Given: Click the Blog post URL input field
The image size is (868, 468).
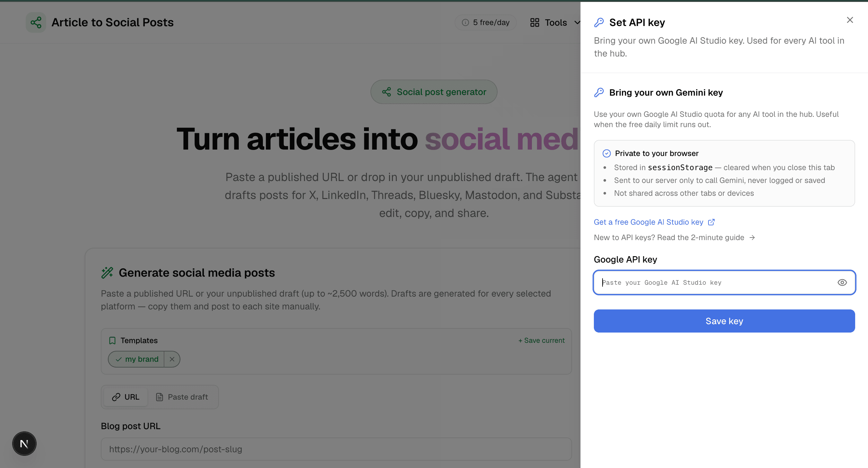Looking at the screenshot, I should pos(336,449).
